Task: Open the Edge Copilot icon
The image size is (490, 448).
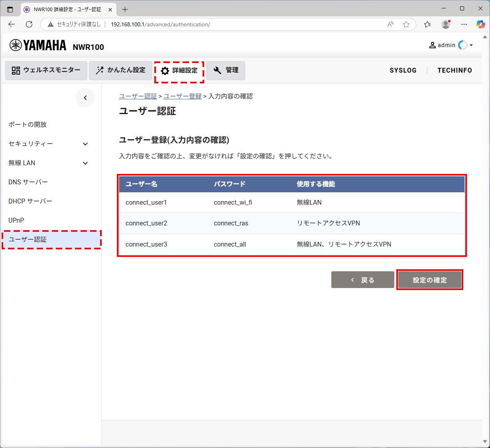Action: coord(480,24)
